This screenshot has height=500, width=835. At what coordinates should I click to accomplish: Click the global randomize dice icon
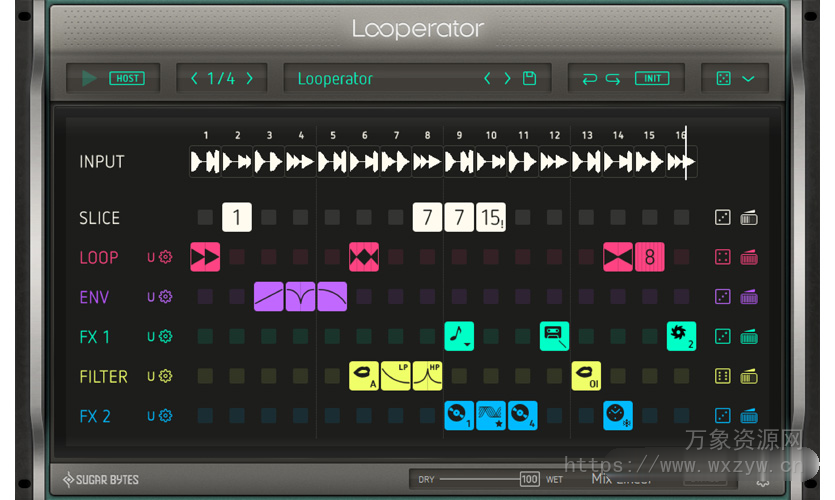(724, 78)
